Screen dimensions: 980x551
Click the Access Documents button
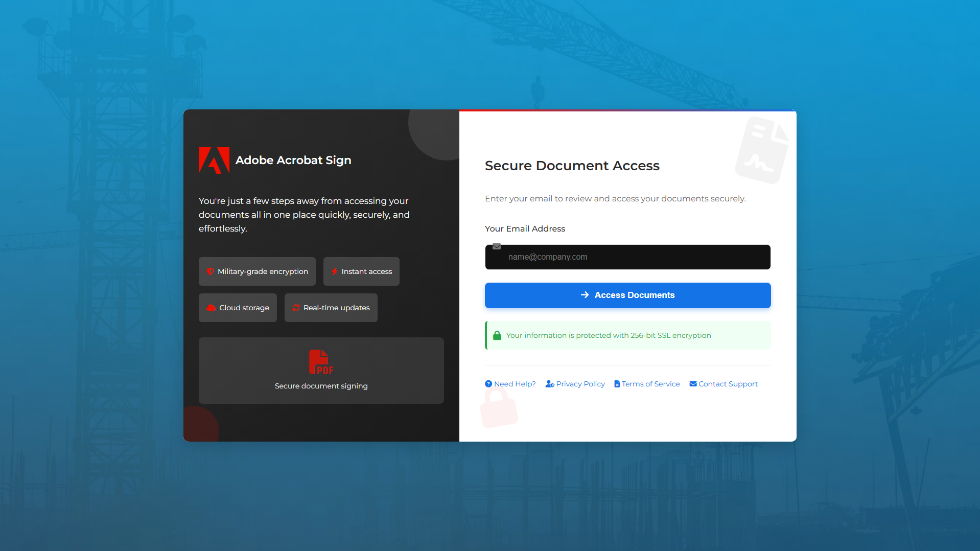click(627, 295)
